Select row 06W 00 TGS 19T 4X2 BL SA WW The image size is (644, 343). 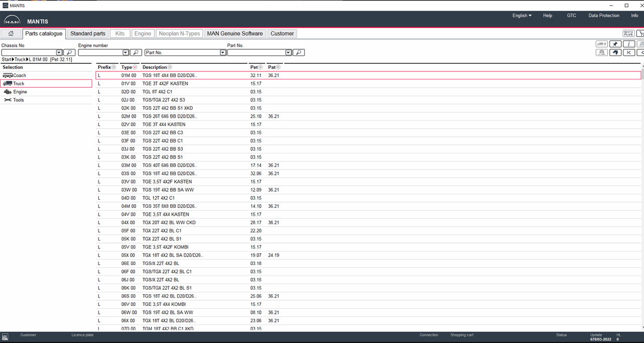click(x=368, y=312)
